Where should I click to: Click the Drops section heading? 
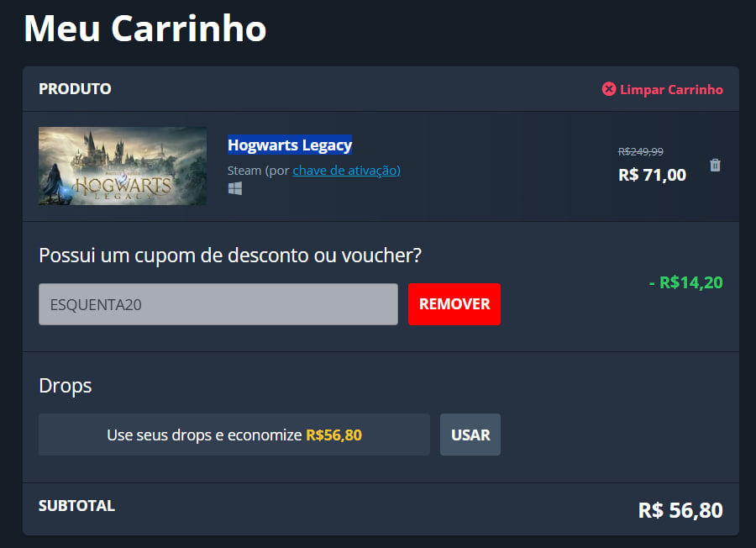(65, 386)
